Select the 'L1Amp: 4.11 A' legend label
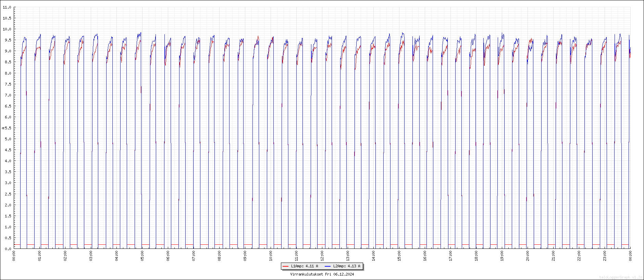 click(x=305, y=266)
